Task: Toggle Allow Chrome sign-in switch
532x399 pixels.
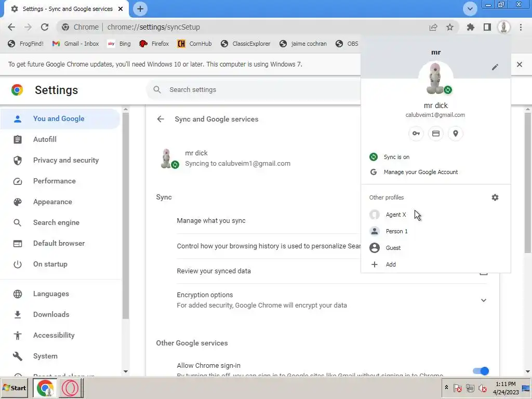Action: pos(481,371)
